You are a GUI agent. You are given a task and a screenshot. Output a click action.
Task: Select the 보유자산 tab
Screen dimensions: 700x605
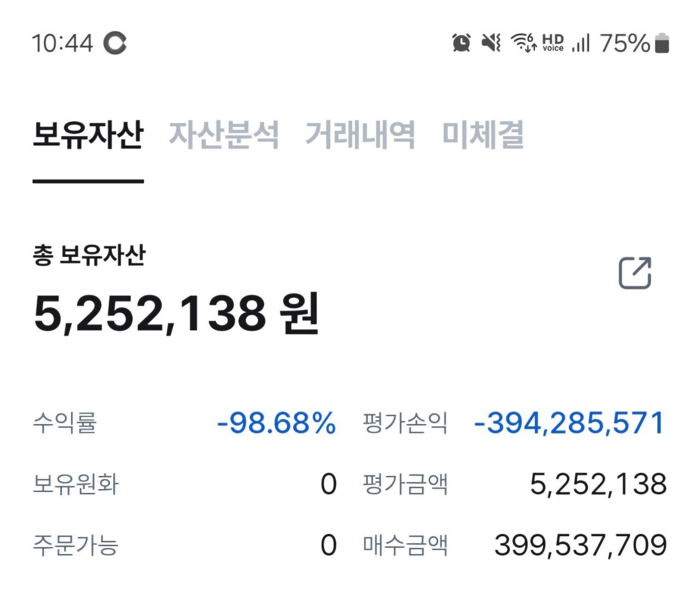click(88, 134)
